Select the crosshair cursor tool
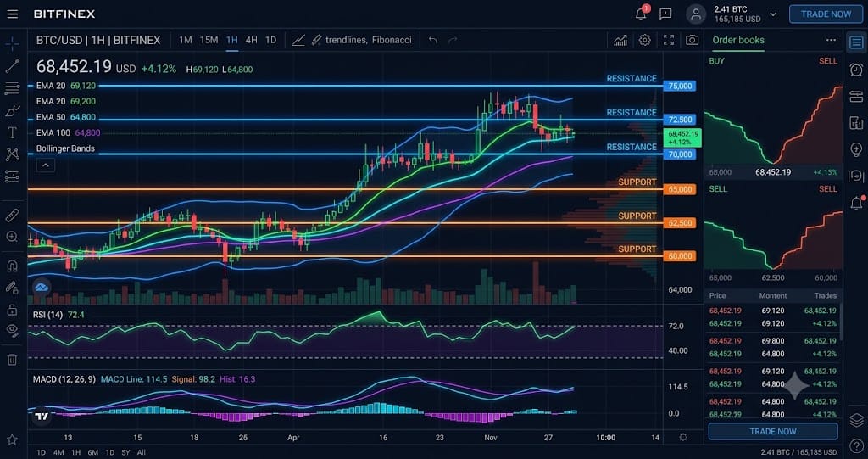The width and height of the screenshot is (868, 459). point(12,44)
